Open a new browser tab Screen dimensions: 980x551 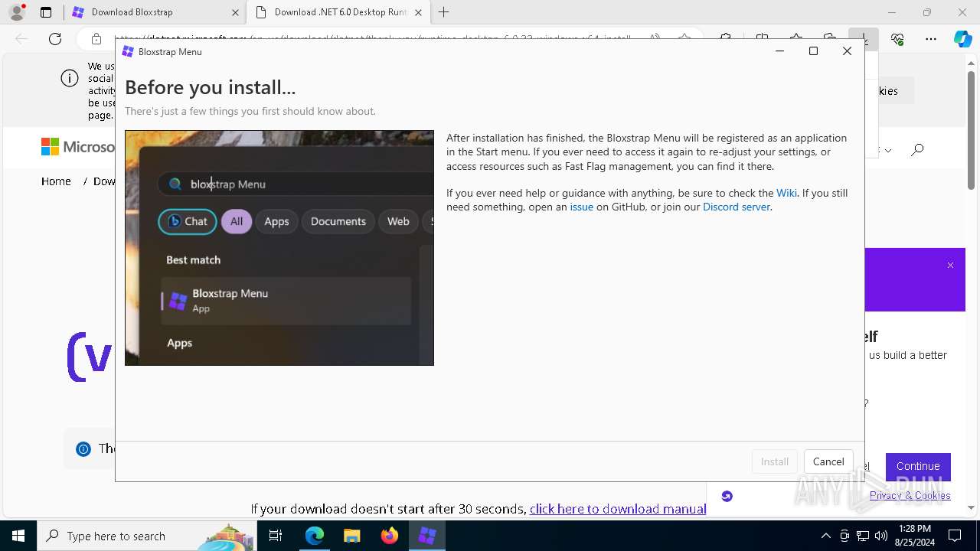point(443,12)
